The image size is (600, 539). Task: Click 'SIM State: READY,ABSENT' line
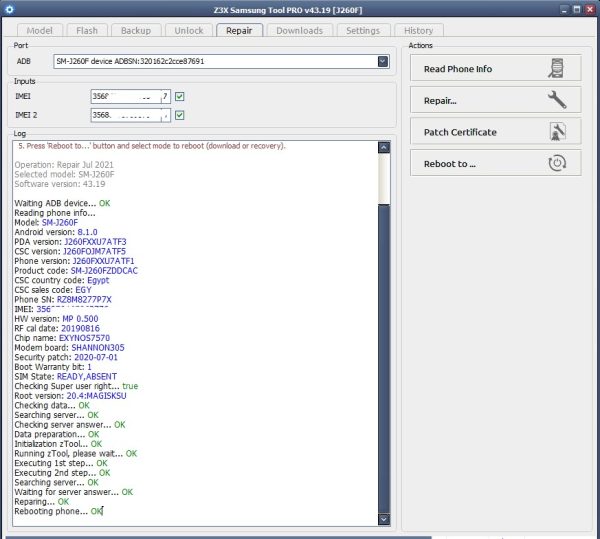pyautogui.click(x=65, y=376)
